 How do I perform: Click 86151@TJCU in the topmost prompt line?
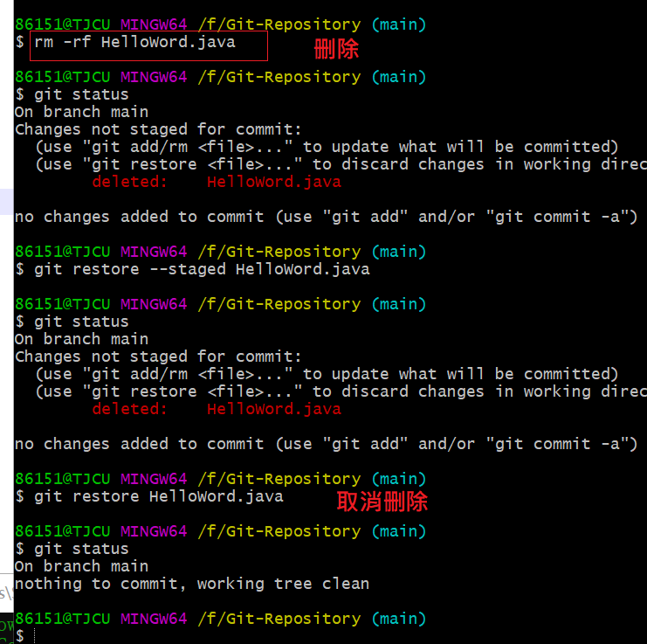click(63, 24)
